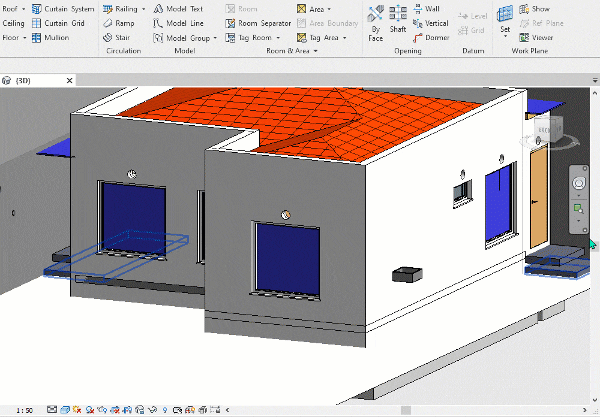Open the view tabs list arrow

pos(595,80)
